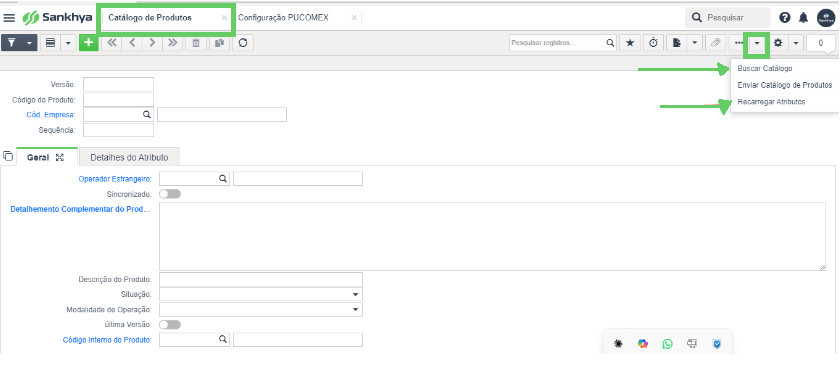Click the magnifier in Pesquisar registros
The height and width of the screenshot is (372, 840).
[610, 43]
